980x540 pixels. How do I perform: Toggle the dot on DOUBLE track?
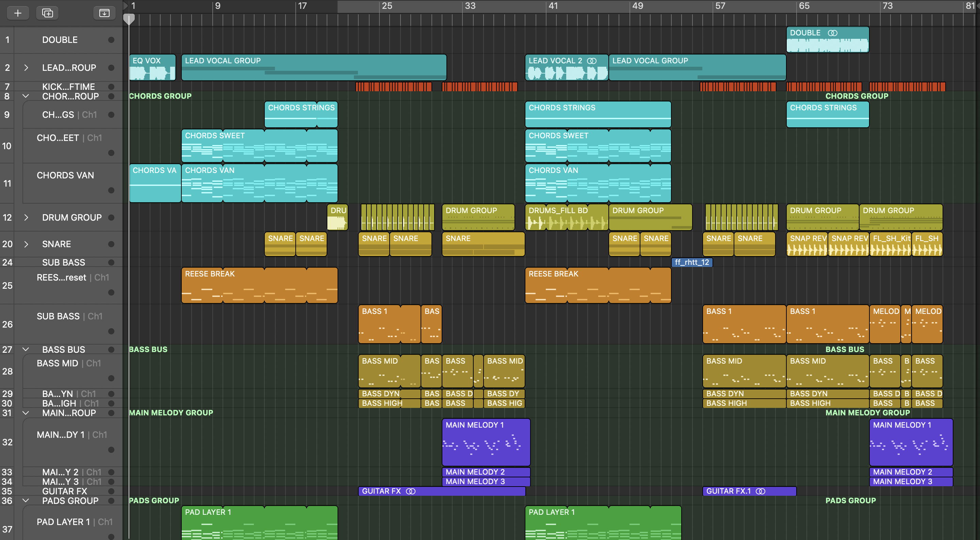point(111,40)
